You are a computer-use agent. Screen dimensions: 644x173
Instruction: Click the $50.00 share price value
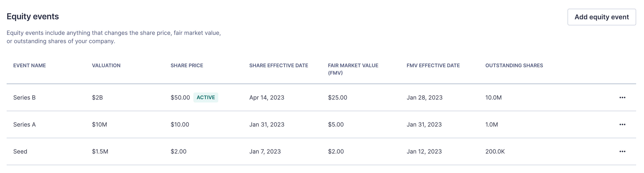click(180, 97)
